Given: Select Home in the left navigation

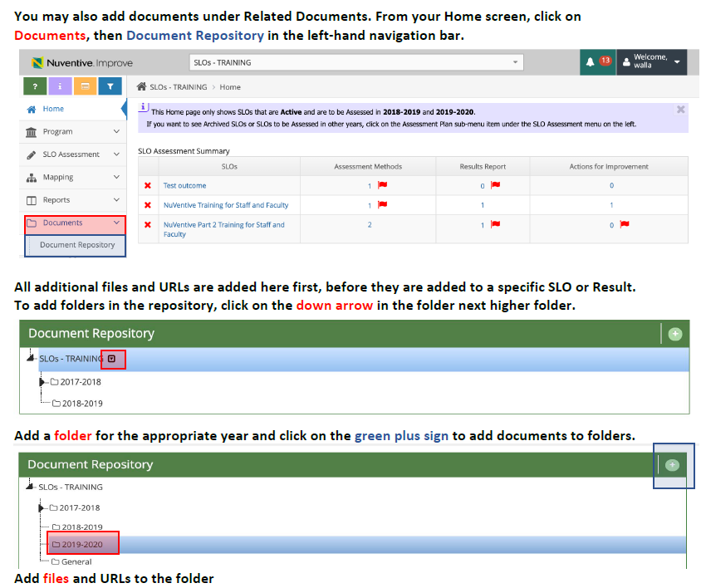Looking at the screenshot, I should (53, 109).
